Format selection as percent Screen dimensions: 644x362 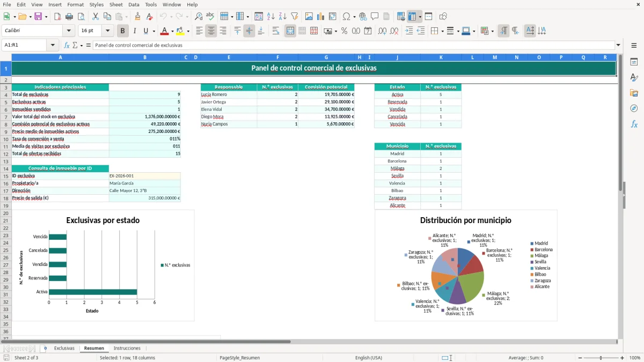tap(344, 31)
